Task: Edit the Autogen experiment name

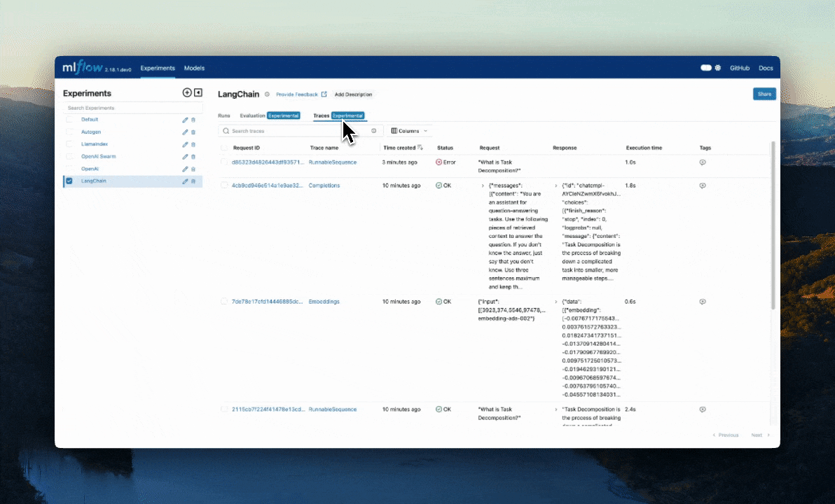Action: (185, 132)
